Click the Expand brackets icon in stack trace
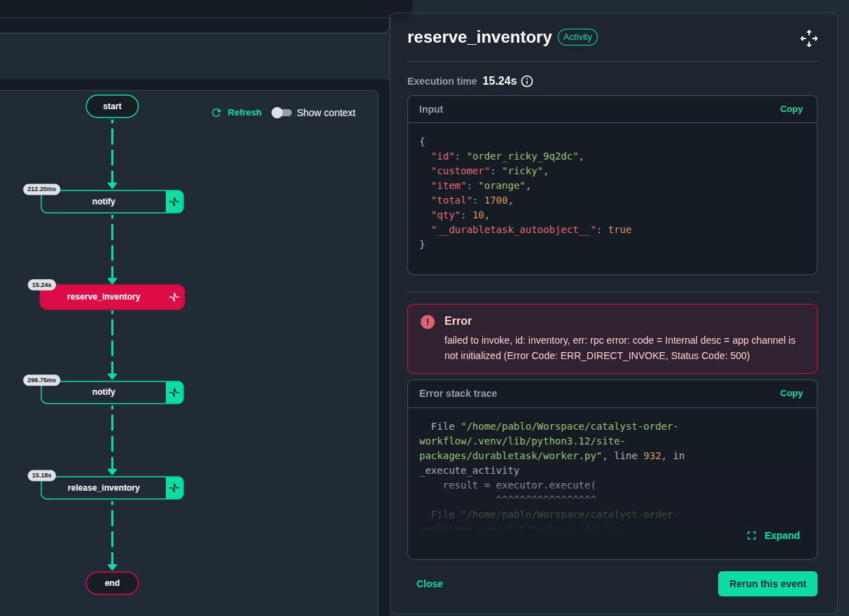This screenshot has width=849, height=616. [752, 535]
